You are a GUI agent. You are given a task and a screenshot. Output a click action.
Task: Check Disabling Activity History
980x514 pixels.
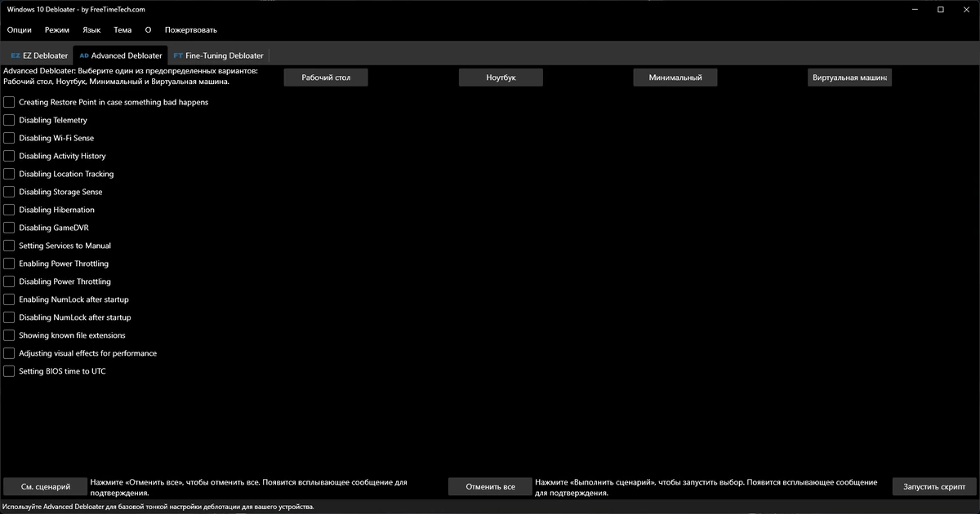coord(9,156)
